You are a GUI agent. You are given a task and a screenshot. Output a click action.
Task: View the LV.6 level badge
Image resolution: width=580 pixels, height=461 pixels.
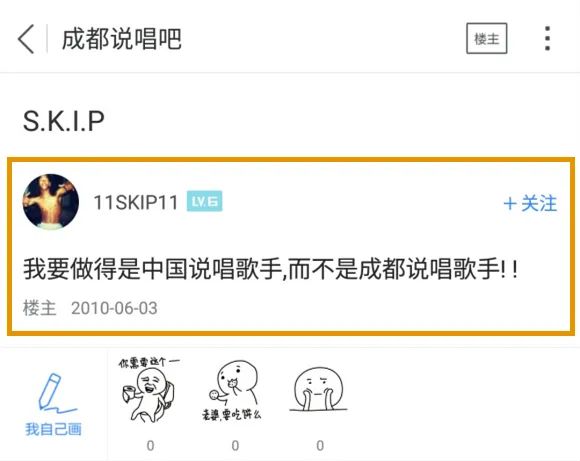[205, 201]
